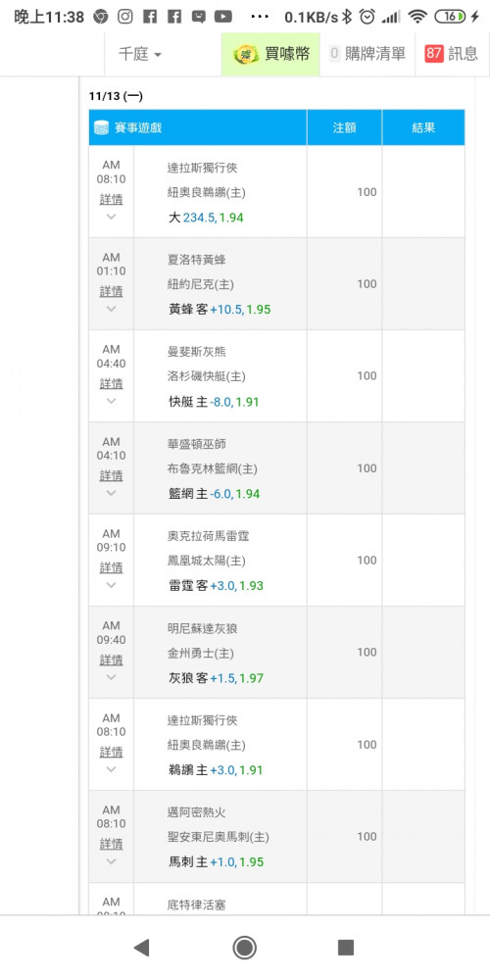Select the 買噓幣 tab
Image resolution: width=490 pixels, height=980 pixels.
[270, 54]
